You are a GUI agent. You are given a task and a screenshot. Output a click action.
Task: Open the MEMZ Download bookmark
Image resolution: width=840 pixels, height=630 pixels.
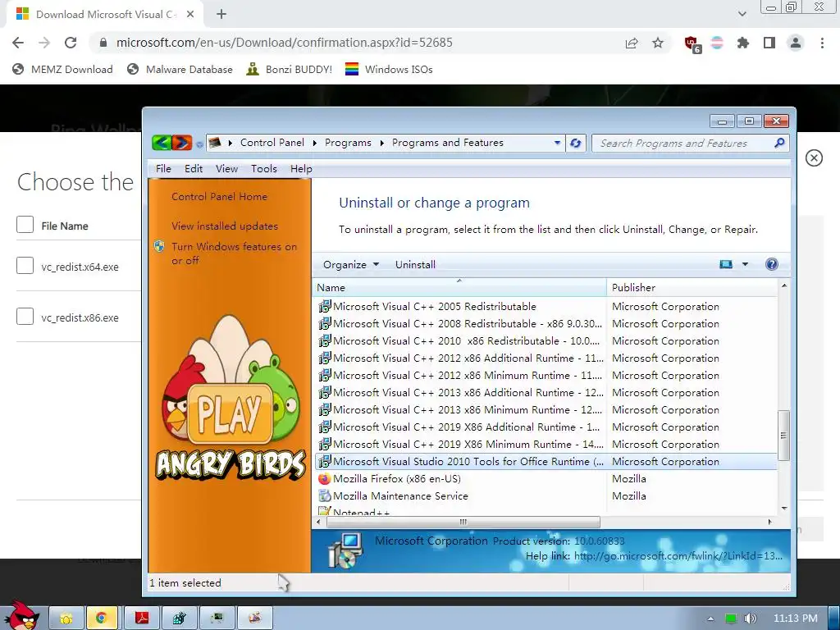pyautogui.click(x=62, y=69)
